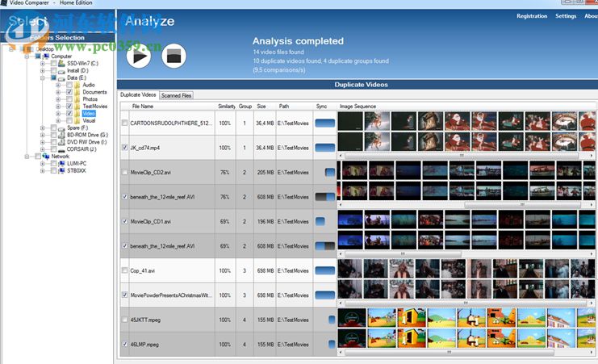Click sync bar for Cop_41.avi row

click(325, 270)
